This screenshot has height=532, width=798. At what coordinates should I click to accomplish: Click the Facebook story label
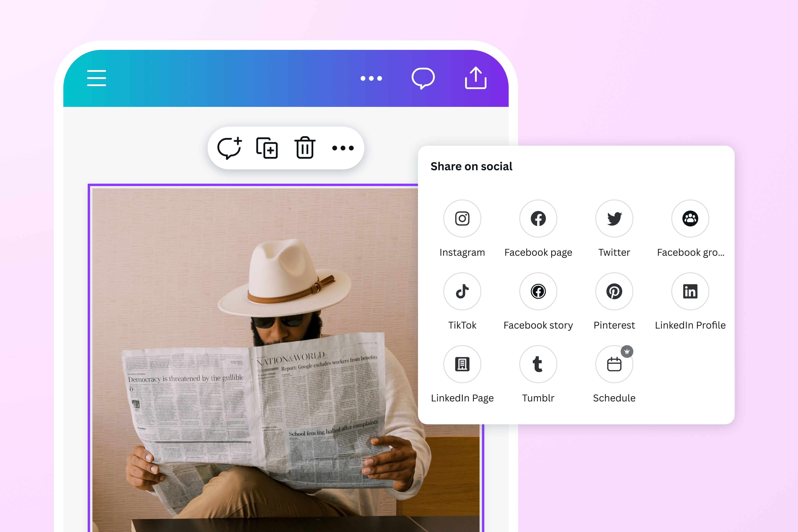[x=538, y=325]
